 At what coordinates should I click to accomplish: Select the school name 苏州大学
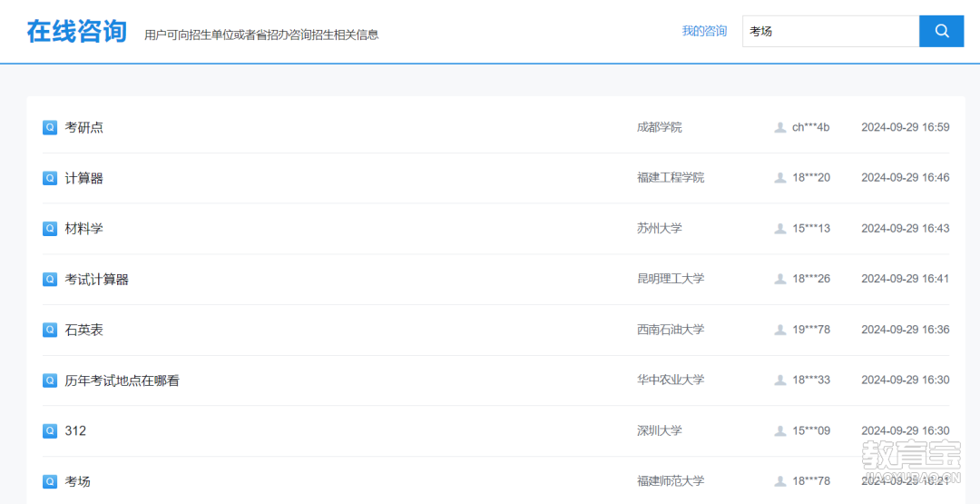click(660, 228)
